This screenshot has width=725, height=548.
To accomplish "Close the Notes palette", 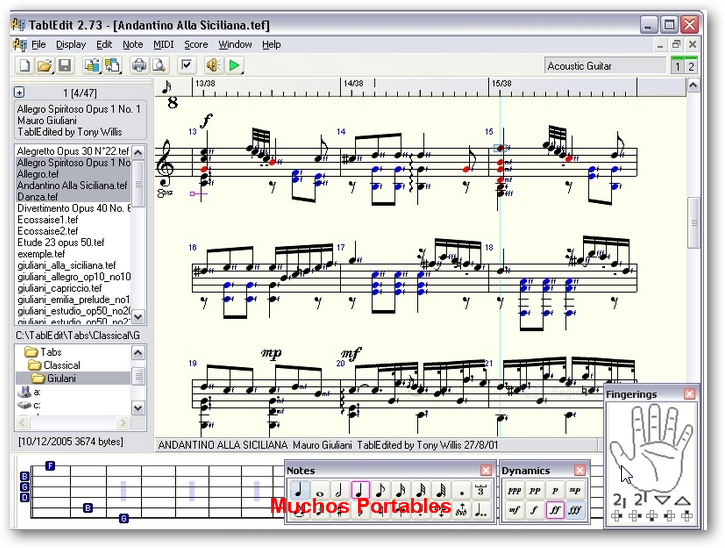I will click(486, 470).
